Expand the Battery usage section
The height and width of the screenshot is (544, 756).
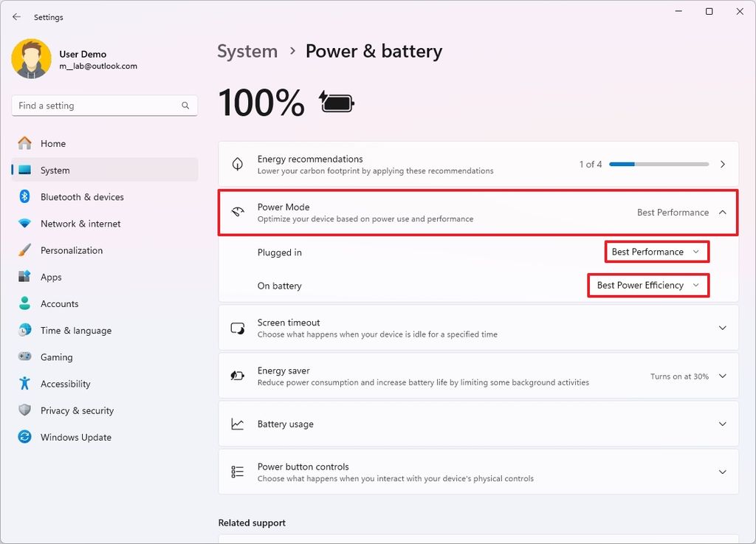722,424
